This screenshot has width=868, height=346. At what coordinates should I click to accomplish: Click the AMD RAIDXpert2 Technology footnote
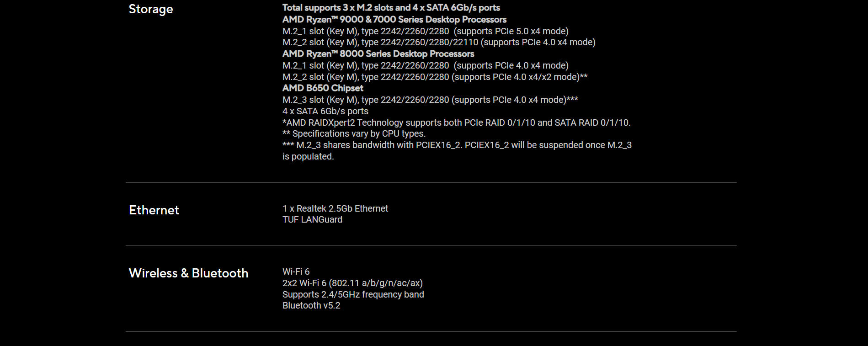pyautogui.click(x=457, y=122)
